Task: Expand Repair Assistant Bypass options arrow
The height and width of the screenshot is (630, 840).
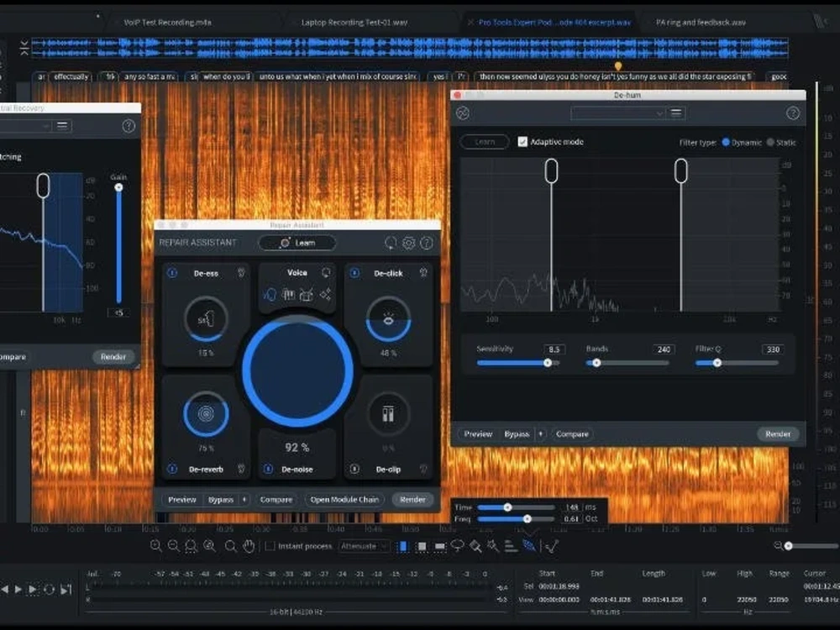Action: pos(244,499)
